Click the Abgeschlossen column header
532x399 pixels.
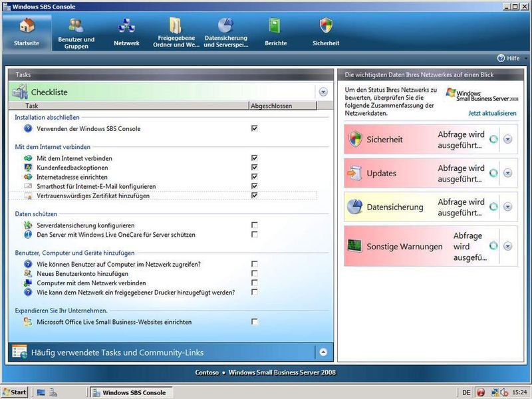click(271, 106)
